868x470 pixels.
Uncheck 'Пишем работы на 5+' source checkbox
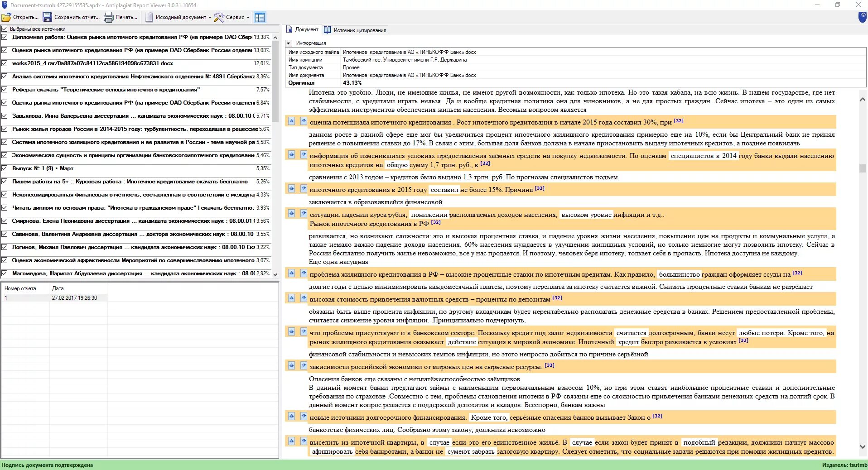[5, 182]
